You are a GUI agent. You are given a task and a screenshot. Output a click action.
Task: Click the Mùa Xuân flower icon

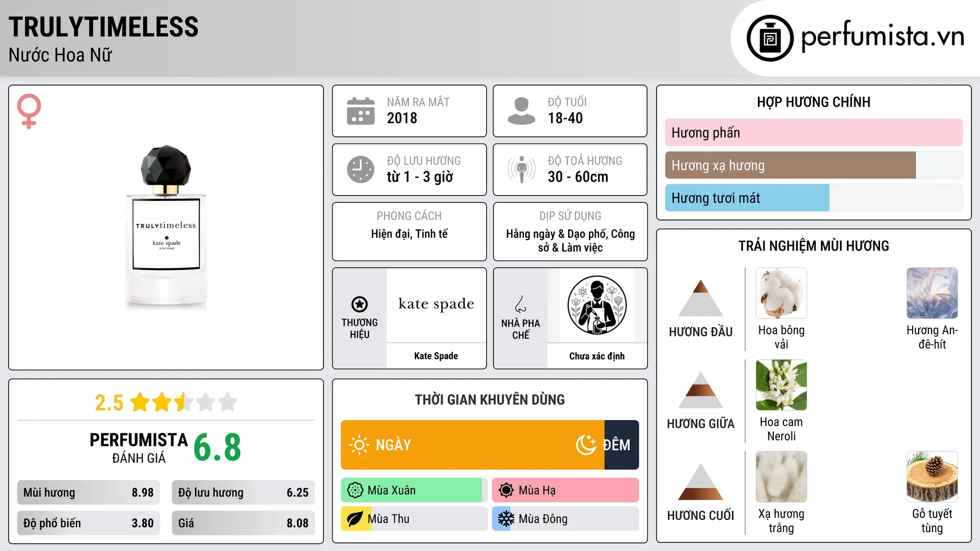[355, 490]
